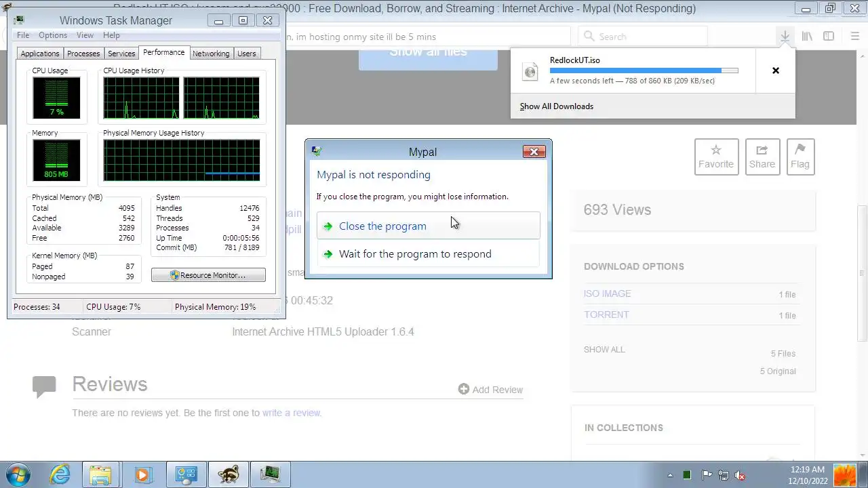
Task: Click the RedlockUT.iso download progress bar
Action: coord(644,70)
